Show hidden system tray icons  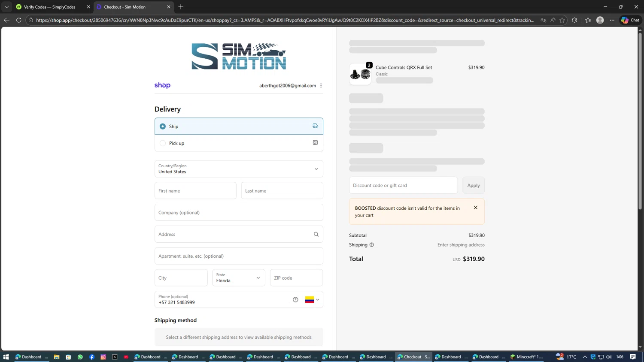(585, 357)
